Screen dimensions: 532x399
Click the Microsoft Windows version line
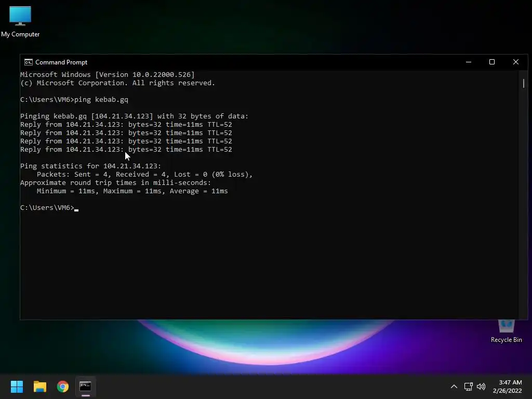pos(108,75)
